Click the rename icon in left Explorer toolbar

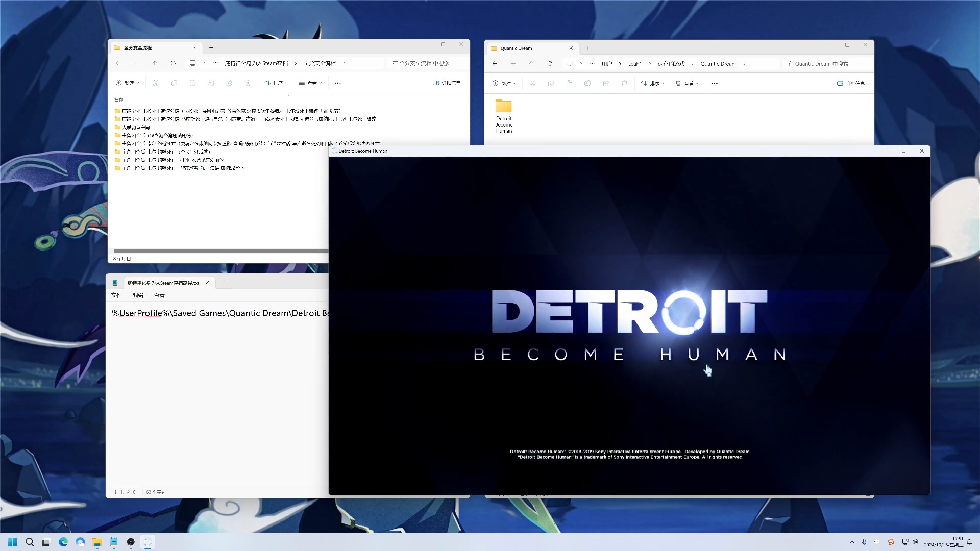(211, 83)
